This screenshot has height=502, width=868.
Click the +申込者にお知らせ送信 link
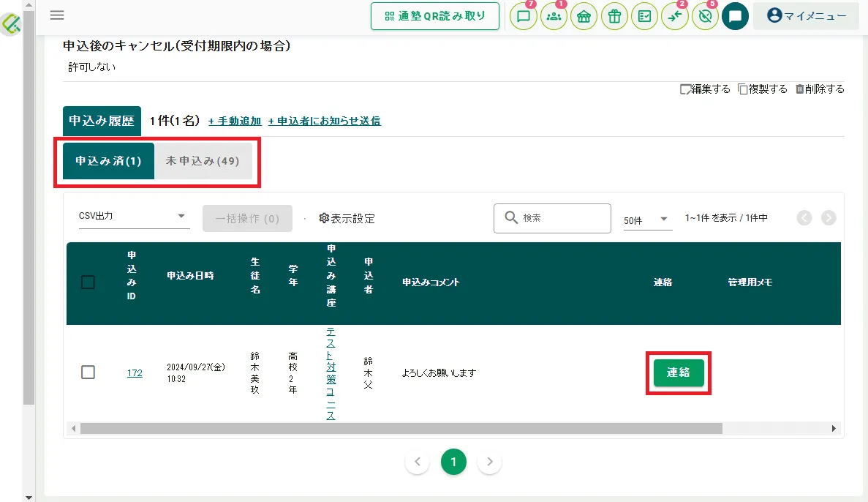(x=325, y=121)
